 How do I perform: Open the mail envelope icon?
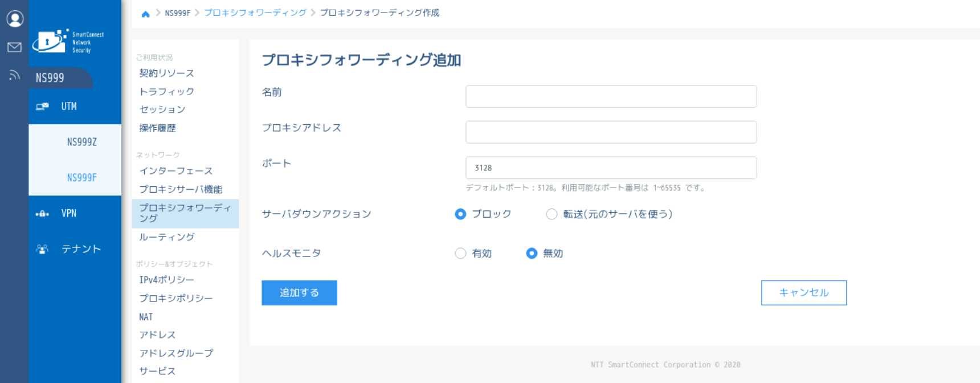pos(14,47)
